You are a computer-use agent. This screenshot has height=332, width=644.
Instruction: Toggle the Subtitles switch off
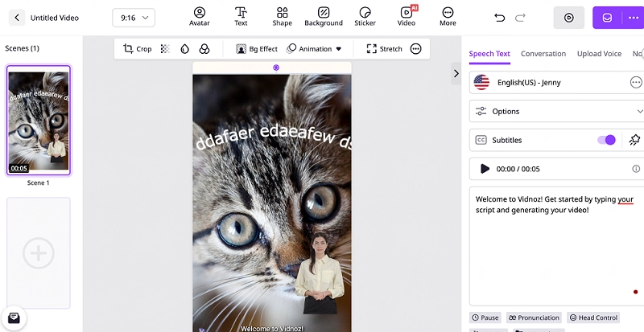click(x=607, y=140)
